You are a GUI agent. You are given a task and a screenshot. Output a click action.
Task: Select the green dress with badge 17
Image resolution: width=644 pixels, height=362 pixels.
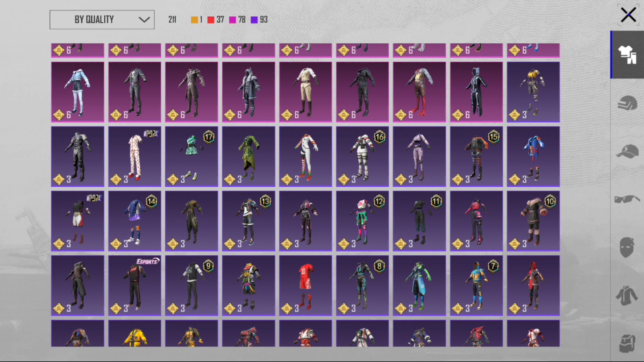click(x=192, y=157)
